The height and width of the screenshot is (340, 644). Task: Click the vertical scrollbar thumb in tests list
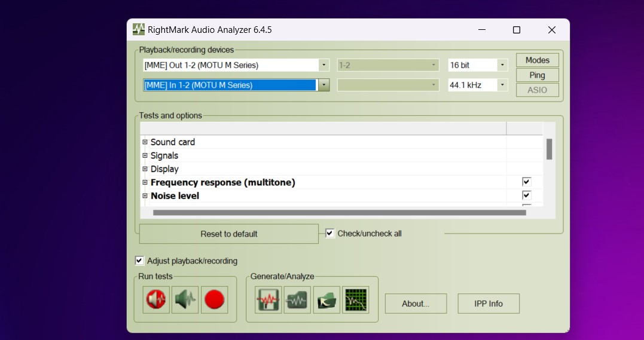549,149
